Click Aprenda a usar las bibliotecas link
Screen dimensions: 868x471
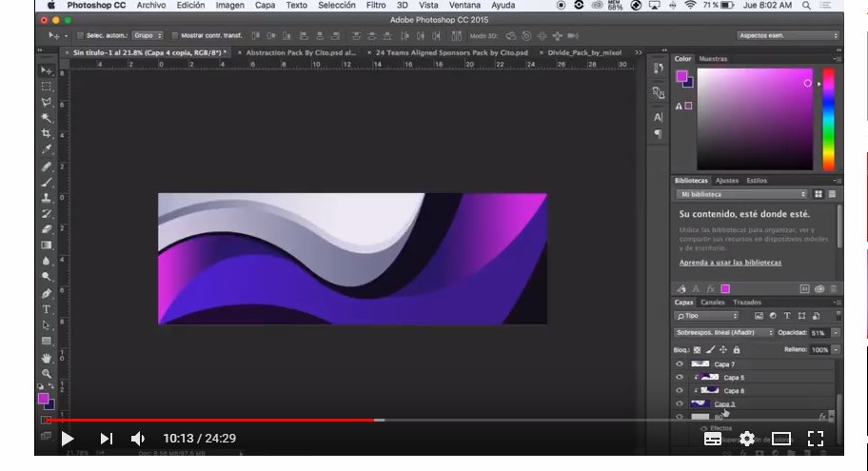[x=730, y=263]
